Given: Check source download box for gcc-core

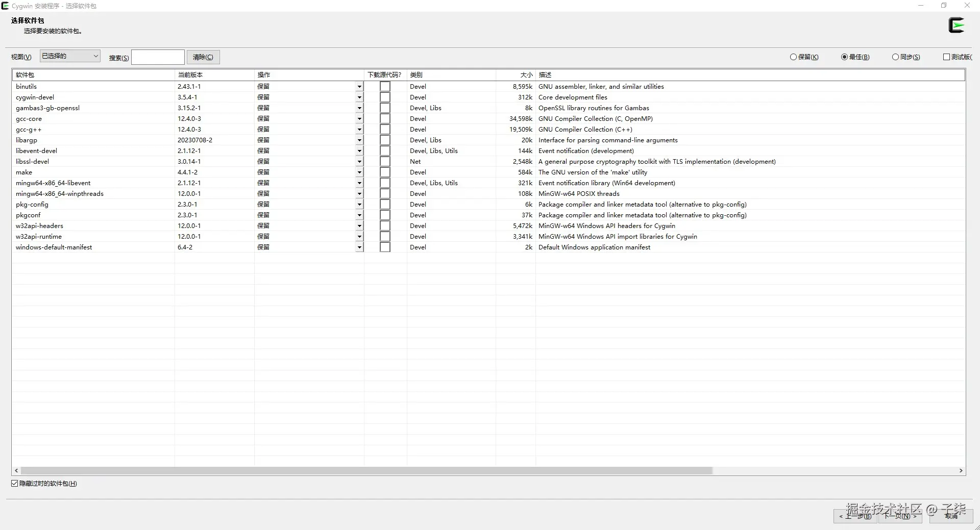Looking at the screenshot, I should (x=385, y=119).
